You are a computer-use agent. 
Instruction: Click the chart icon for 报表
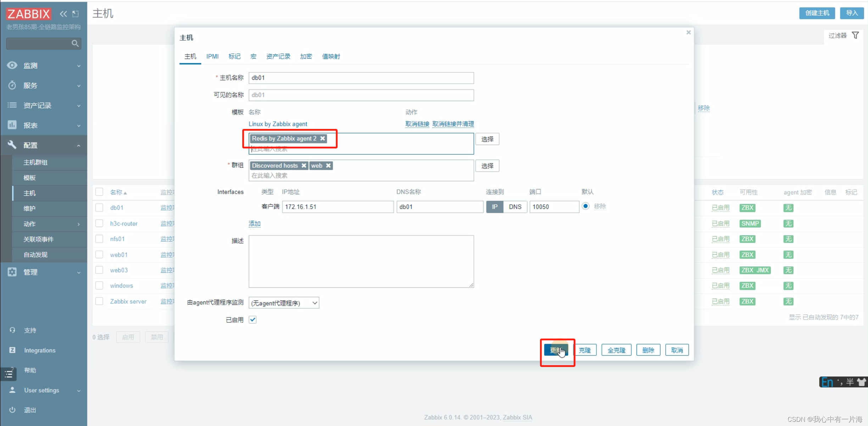12,125
